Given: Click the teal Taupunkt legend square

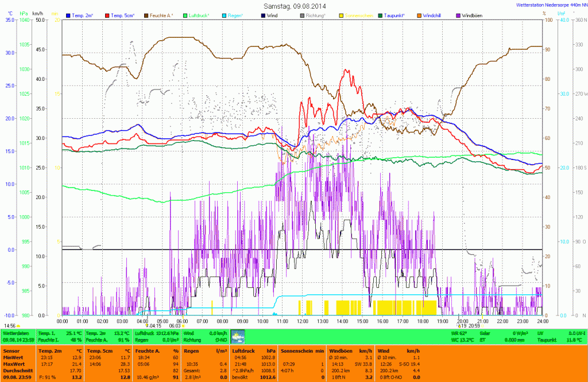Looking at the screenshot, I should [x=380, y=15].
